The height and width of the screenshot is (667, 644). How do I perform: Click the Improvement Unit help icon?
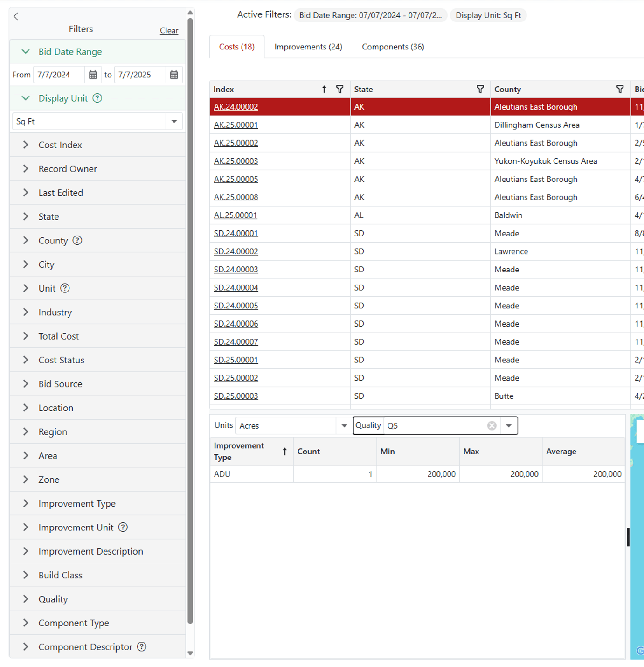pyautogui.click(x=123, y=527)
